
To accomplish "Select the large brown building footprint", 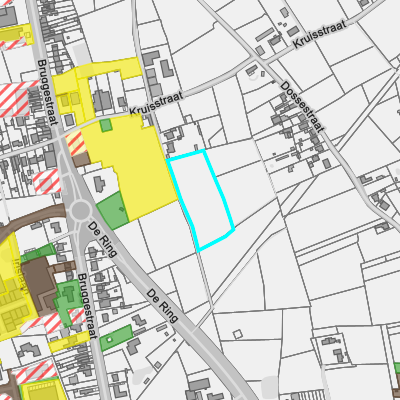I will [38, 286].
